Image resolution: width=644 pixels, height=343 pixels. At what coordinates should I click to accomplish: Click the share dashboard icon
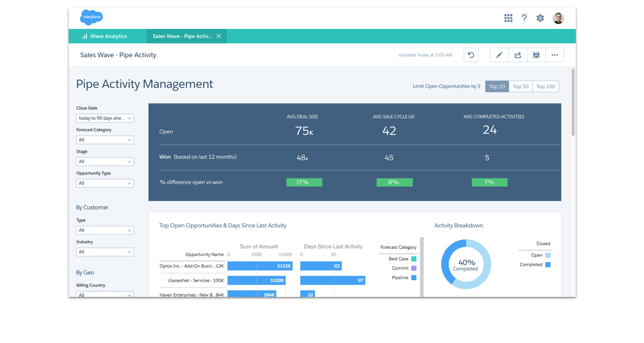[x=518, y=55]
